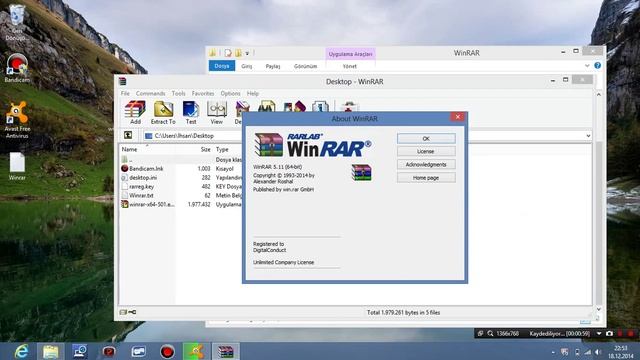Open the Bandicam recording bar dropdown arrow

pos(599,333)
